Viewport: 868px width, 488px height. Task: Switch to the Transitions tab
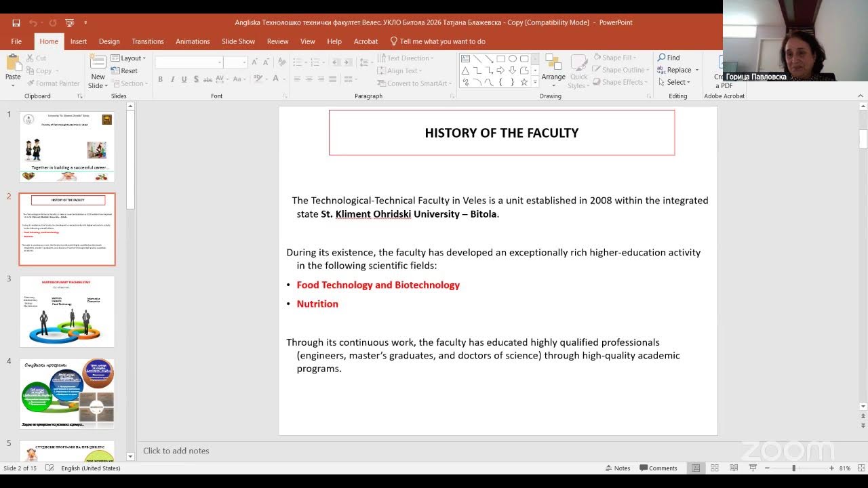coord(148,41)
